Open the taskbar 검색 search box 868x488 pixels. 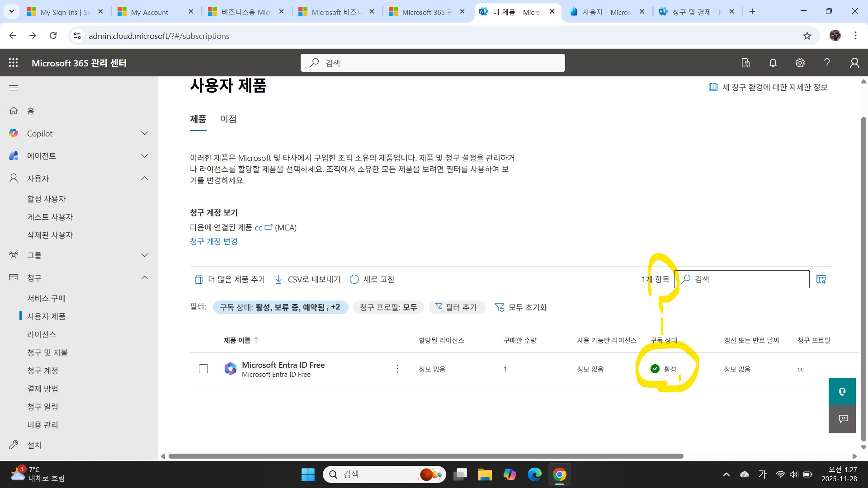384,474
